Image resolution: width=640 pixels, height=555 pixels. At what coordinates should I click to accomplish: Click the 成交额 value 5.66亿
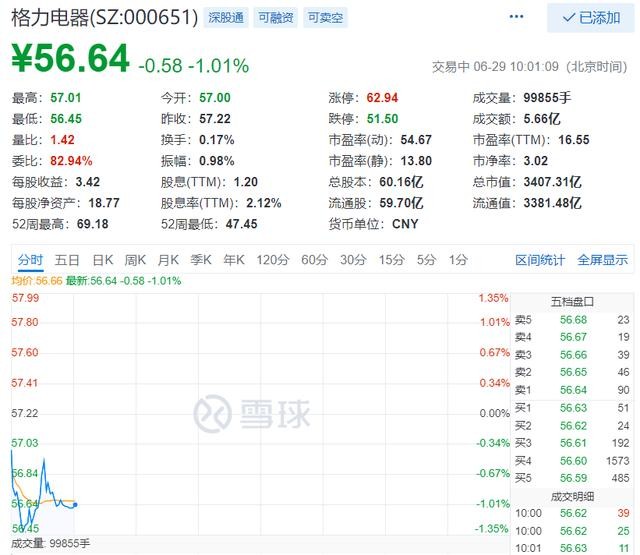[542, 119]
